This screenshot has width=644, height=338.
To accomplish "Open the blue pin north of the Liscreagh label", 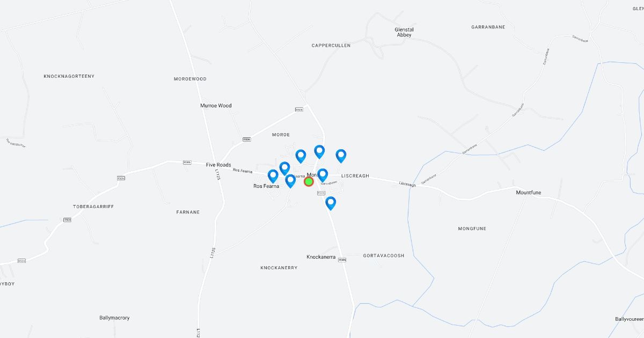I will pyautogui.click(x=341, y=156).
